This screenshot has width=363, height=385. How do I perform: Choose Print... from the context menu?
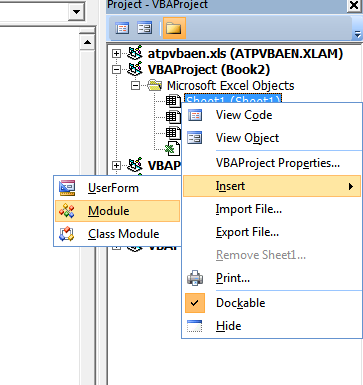click(x=272, y=278)
